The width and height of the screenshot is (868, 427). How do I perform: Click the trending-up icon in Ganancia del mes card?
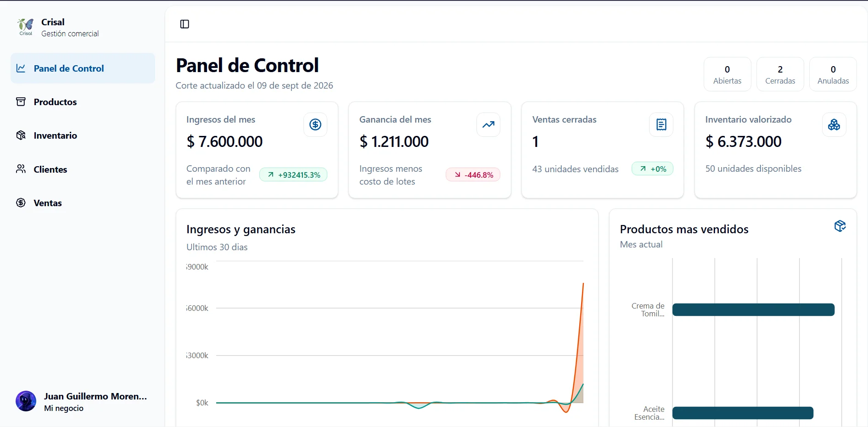pos(488,124)
